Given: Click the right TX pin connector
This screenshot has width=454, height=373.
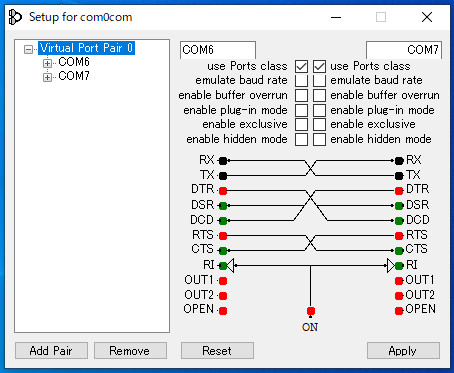Looking at the screenshot, I should pos(399,176).
